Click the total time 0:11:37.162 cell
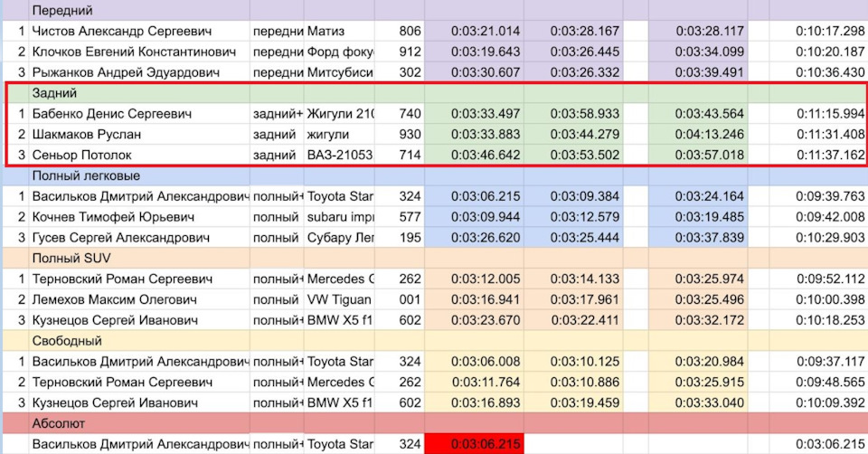Image resolution: width=868 pixels, height=454 pixels. click(x=830, y=155)
